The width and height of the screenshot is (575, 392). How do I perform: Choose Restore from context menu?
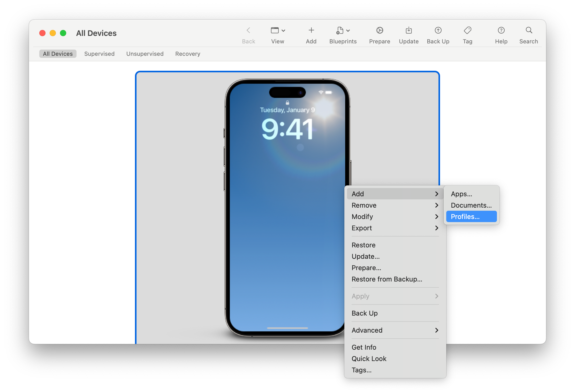click(395, 245)
